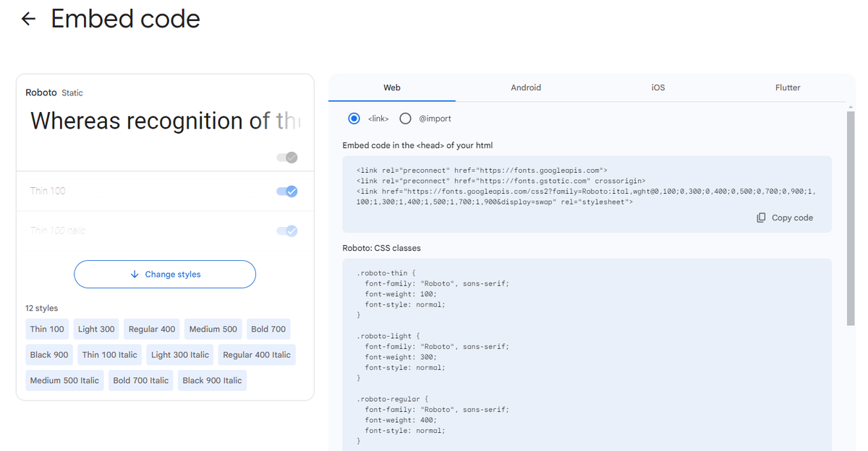Open the iOS tab
The image size is (868, 451).
[658, 87]
